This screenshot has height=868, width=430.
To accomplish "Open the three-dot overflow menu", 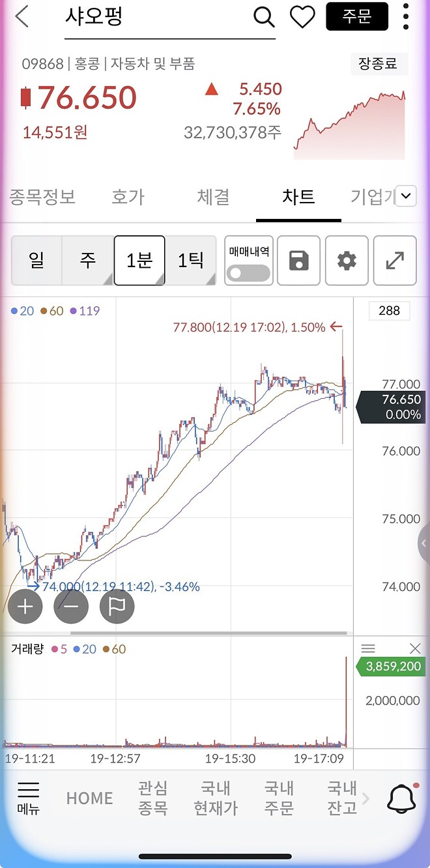I will [x=405, y=17].
